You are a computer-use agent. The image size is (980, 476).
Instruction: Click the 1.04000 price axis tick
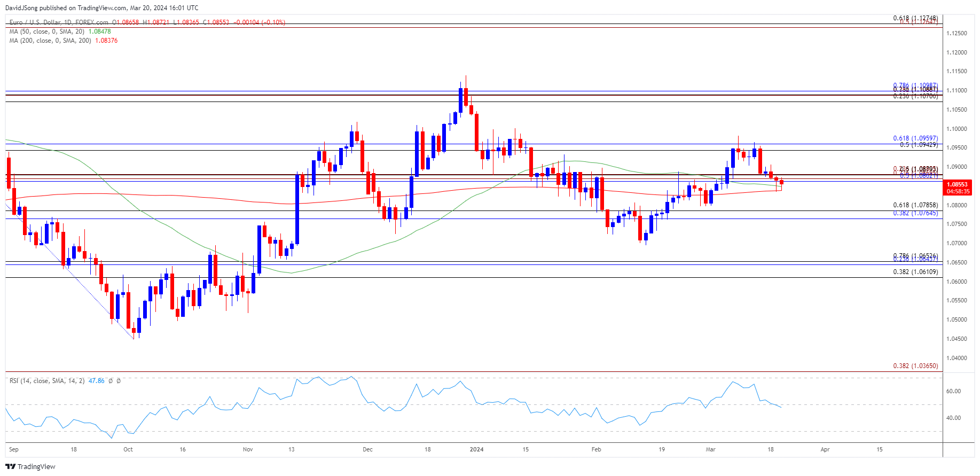pos(957,358)
